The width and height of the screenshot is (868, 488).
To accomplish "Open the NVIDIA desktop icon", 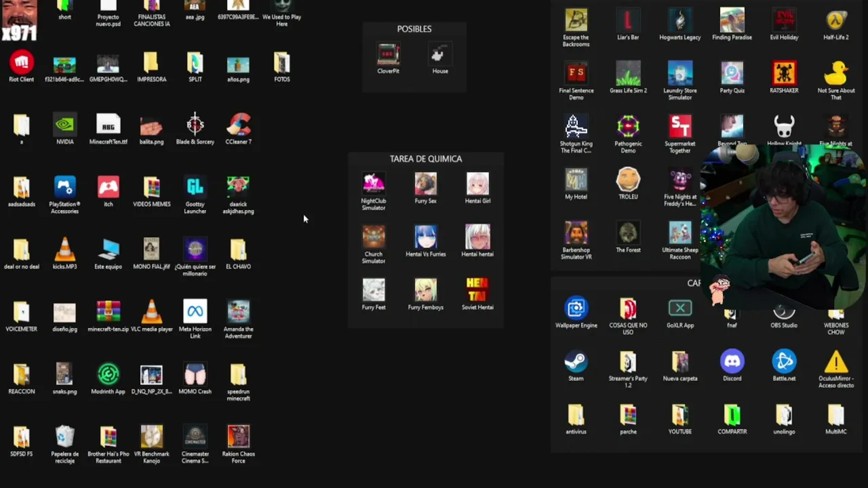I will click(65, 125).
